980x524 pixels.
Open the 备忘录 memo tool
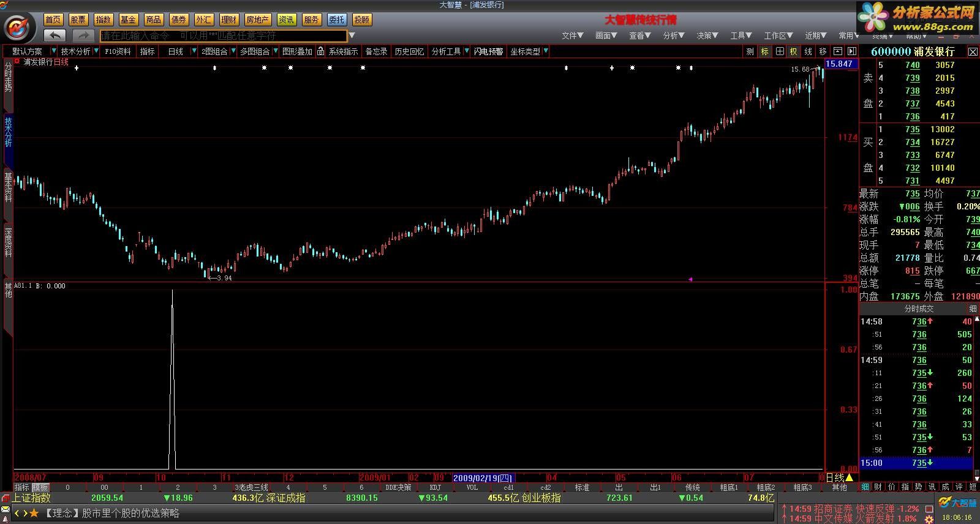376,51
